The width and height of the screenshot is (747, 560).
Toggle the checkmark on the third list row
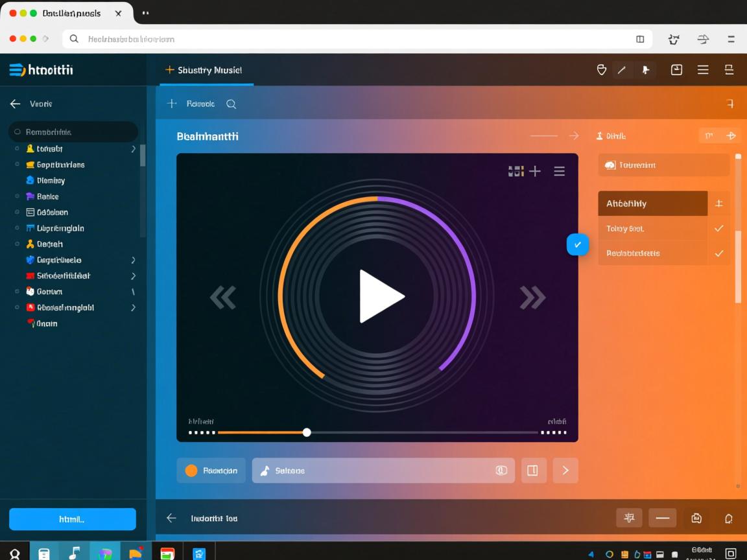[718, 253]
